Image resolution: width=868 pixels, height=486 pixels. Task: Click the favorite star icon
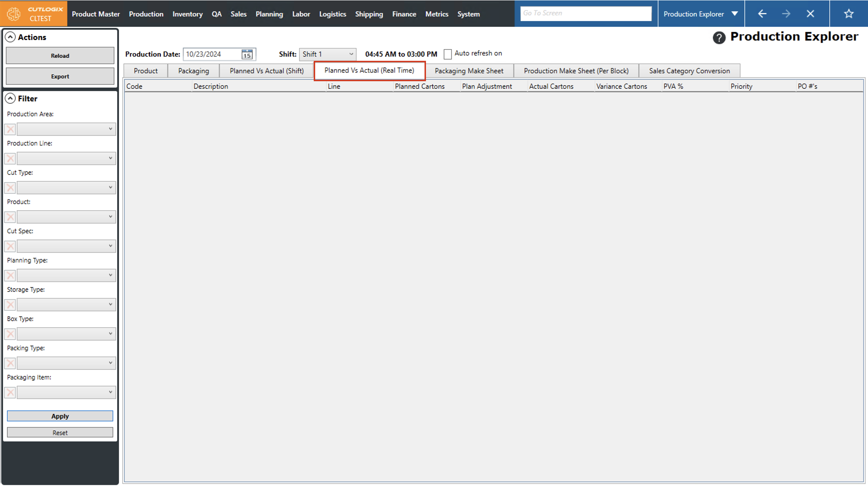848,14
